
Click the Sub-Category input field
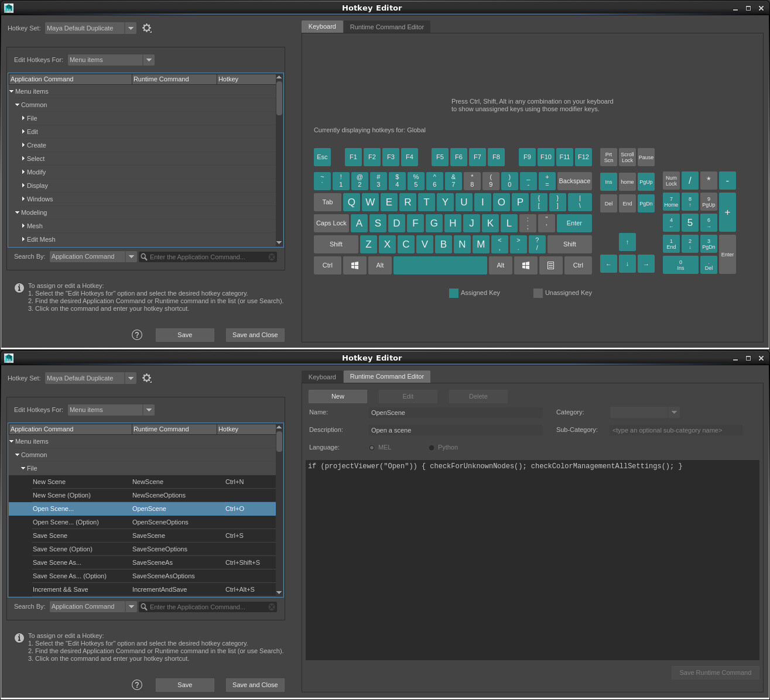click(677, 430)
